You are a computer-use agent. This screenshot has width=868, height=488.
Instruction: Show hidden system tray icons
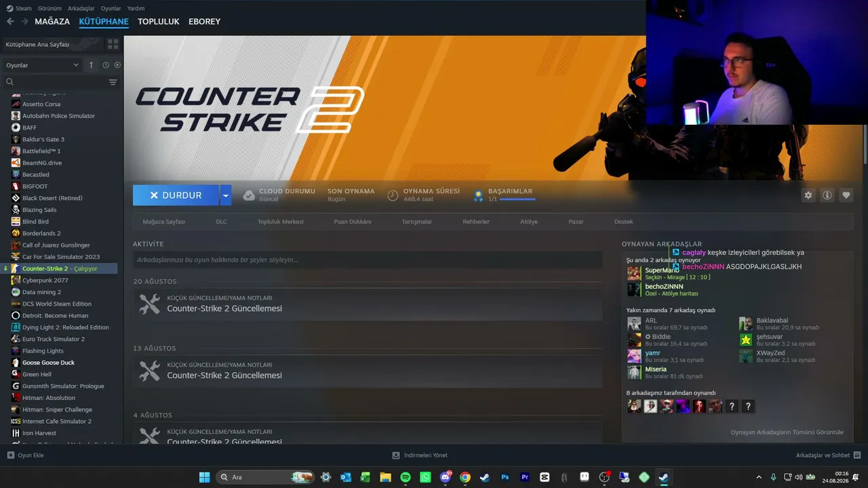759,477
